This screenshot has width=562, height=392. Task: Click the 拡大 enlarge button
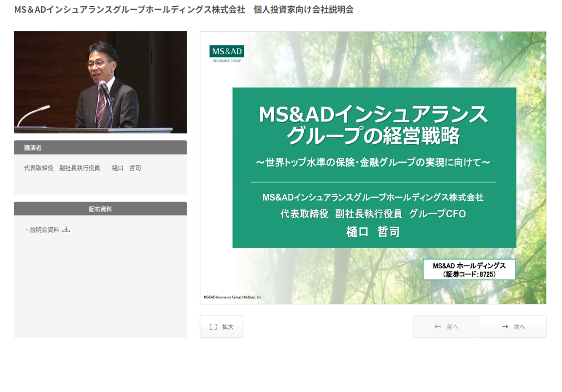(x=222, y=326)
